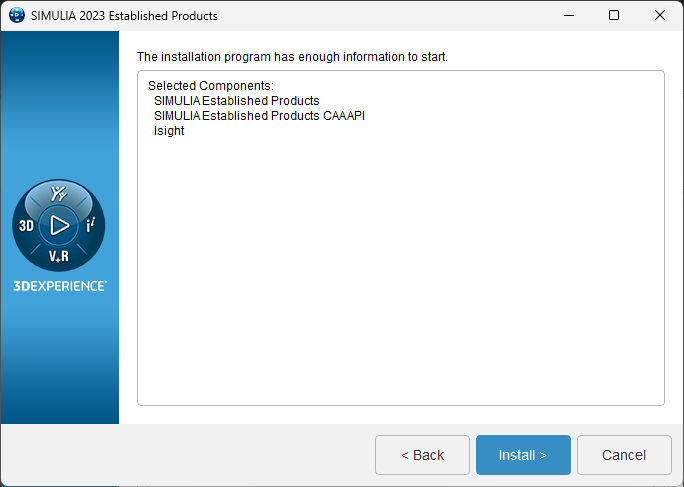Screen dimensions: 684x487
Task: Click the social people quadrant of compass
Action: click(x=58, y=193)
